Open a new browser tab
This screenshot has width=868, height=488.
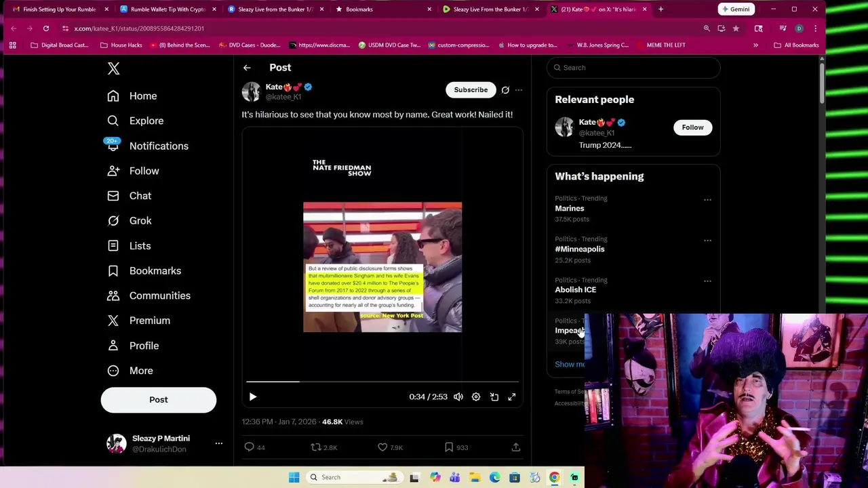[660, 9]
